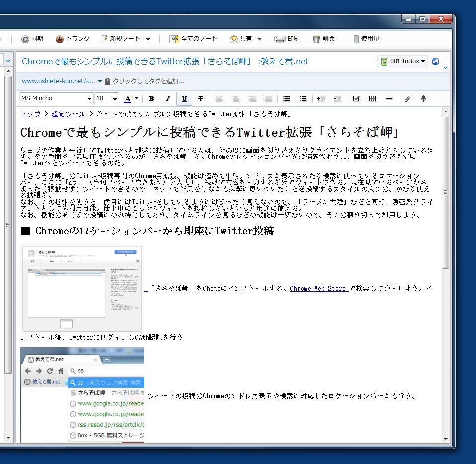476x464 pixels.
Task: Insert numbered list
Action: tap(303, 99)
